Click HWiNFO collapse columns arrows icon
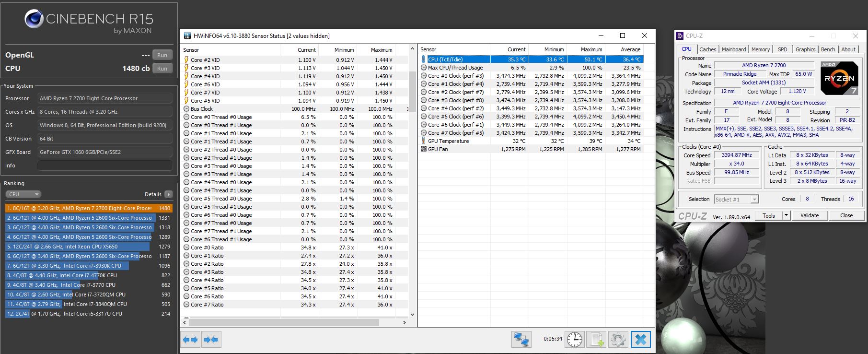Image resolution: width=868 pixels, height=354 pixels. point(211,340)
